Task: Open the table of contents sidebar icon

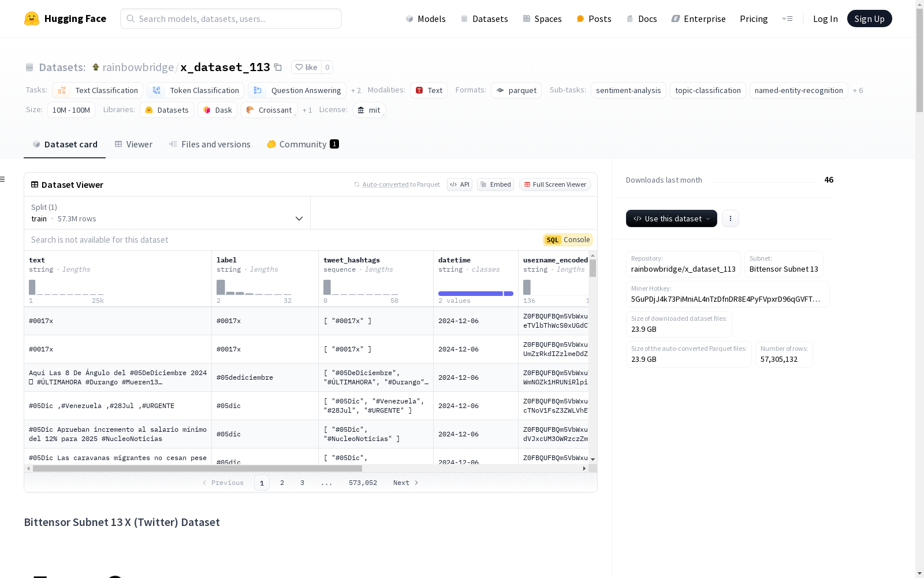Action: click(3, 179)
